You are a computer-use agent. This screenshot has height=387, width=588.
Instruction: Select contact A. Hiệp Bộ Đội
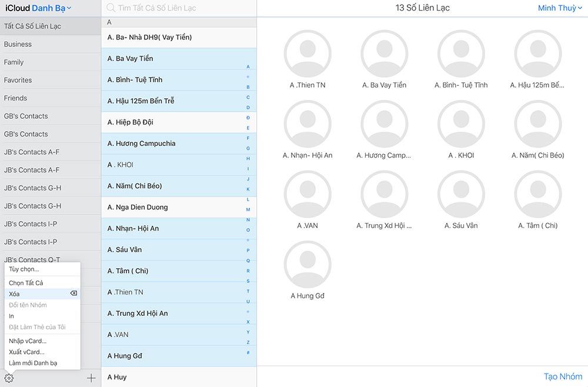coord(179,122)
